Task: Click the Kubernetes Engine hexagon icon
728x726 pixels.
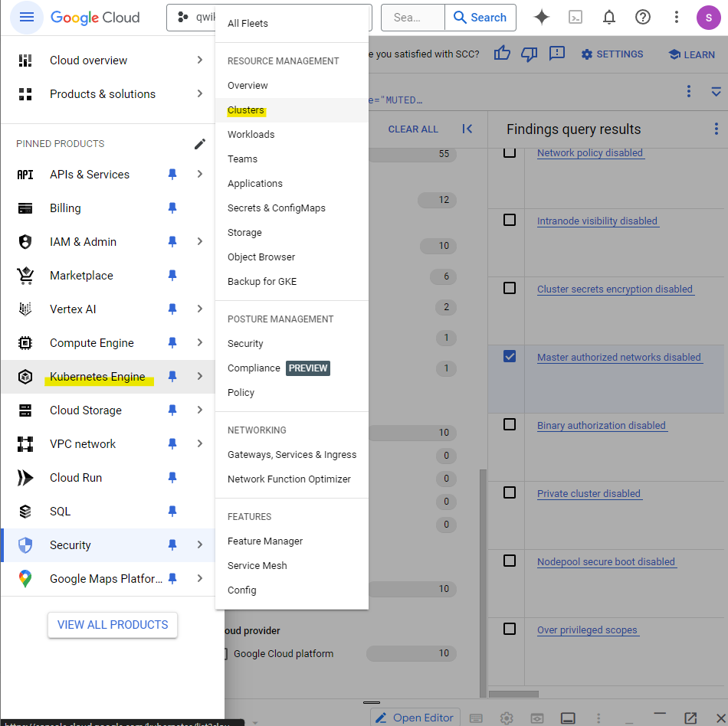Action: pyautogui.click(x=25, y=376)
